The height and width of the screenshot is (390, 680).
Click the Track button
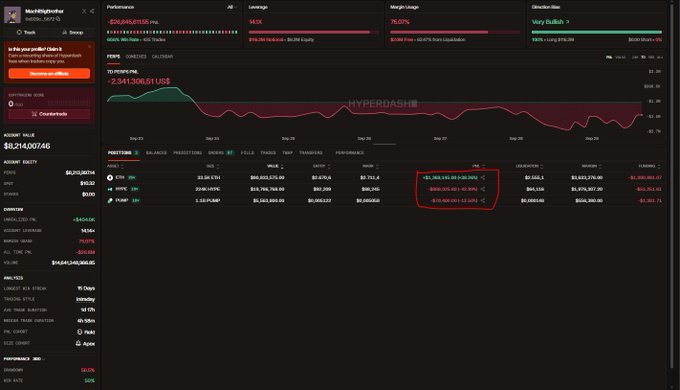click(26, 33)
